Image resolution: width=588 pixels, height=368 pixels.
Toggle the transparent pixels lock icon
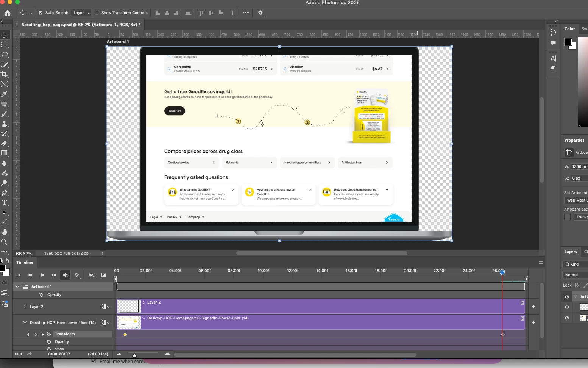577,285
